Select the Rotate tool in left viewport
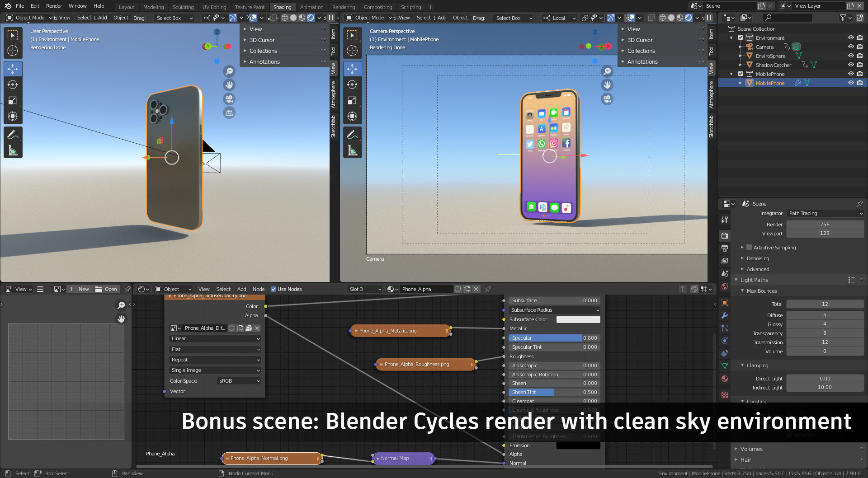Screen dimensions: 868x478 click(13, 84)
